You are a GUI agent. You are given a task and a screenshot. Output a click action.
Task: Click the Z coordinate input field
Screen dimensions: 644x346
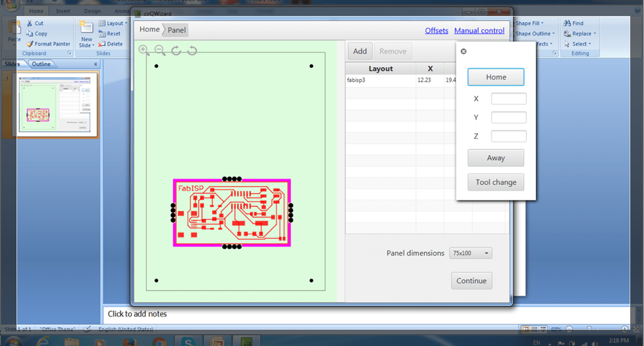[x=509, y=136]
